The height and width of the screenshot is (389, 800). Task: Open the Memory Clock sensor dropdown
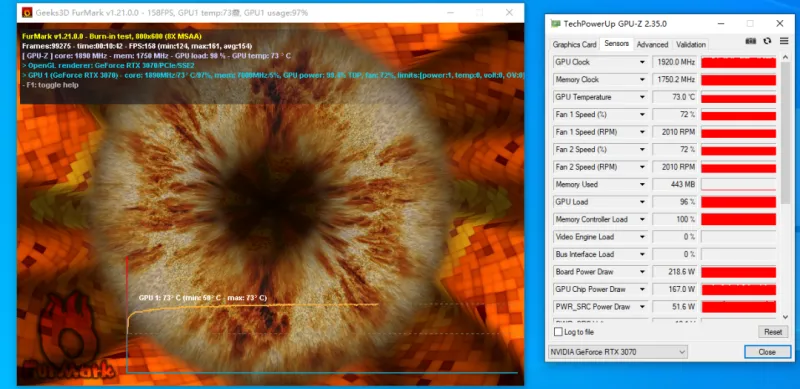tap(642, 80)
